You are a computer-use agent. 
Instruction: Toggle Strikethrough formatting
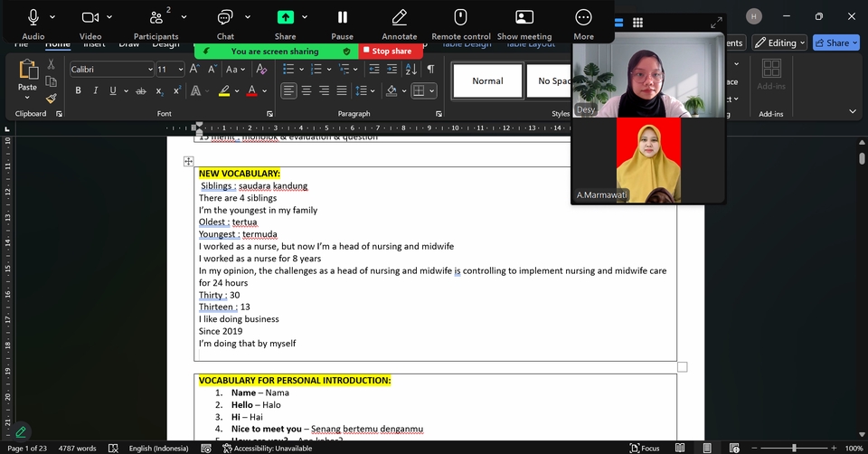pos(141,90)
